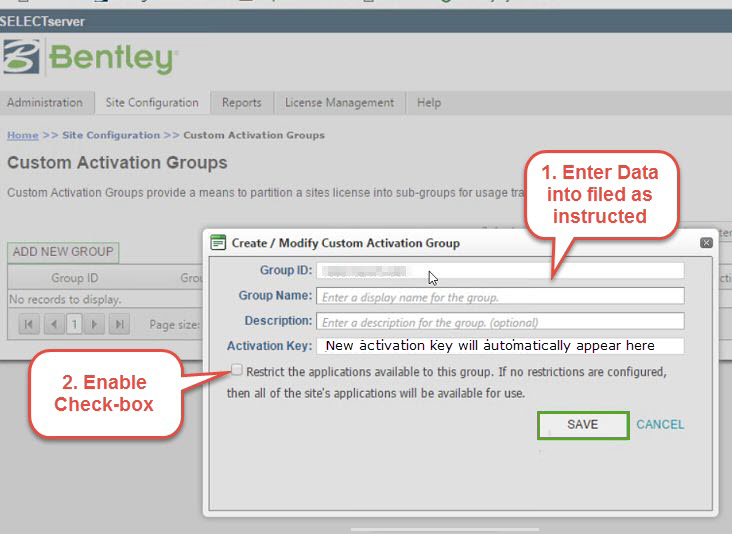Open the Administration tab
The image size is (732, 534).
point(45,103)
